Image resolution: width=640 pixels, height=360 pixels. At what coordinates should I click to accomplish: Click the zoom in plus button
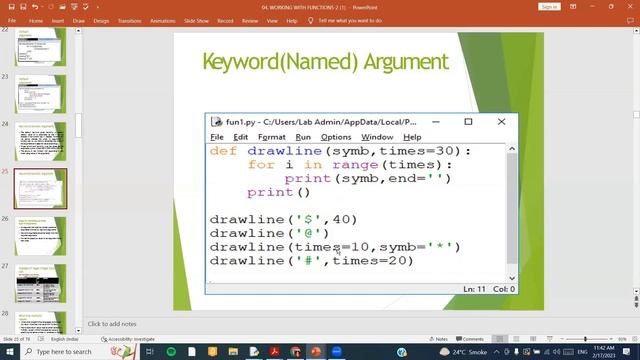pos(611,339)
